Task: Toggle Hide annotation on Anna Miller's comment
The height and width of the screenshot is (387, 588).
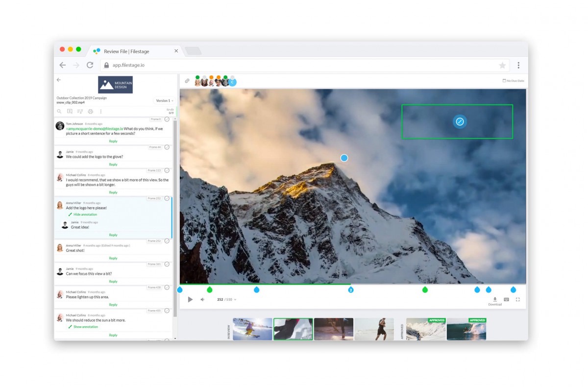Action: (83, 215)
